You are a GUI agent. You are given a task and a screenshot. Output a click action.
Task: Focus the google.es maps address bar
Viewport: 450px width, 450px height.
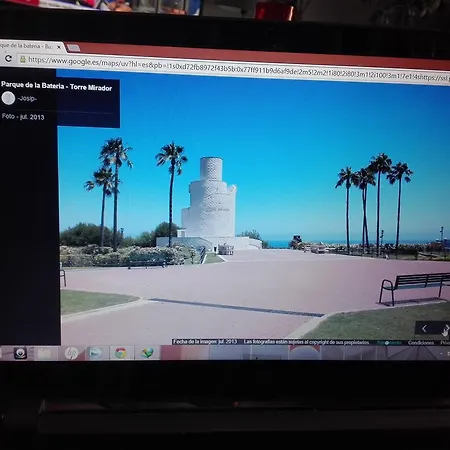[233, 68]
